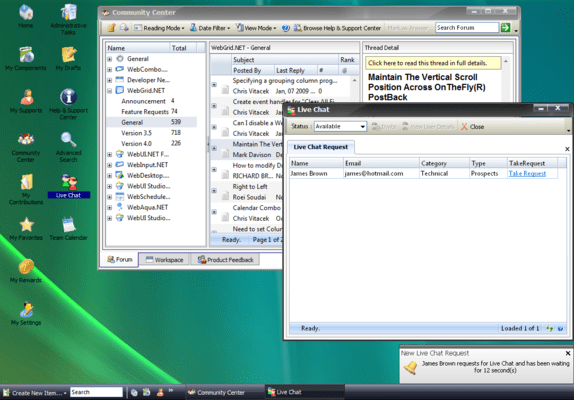Screen dimensions: 574x400
Task: Select the Announcement forum
Action: pyautogui.click(x=151, y=101)
